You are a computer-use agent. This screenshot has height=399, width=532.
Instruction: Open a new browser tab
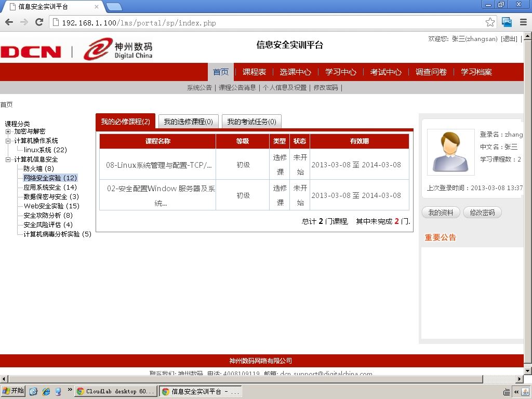pyautogui.click(x=114, y=6)
